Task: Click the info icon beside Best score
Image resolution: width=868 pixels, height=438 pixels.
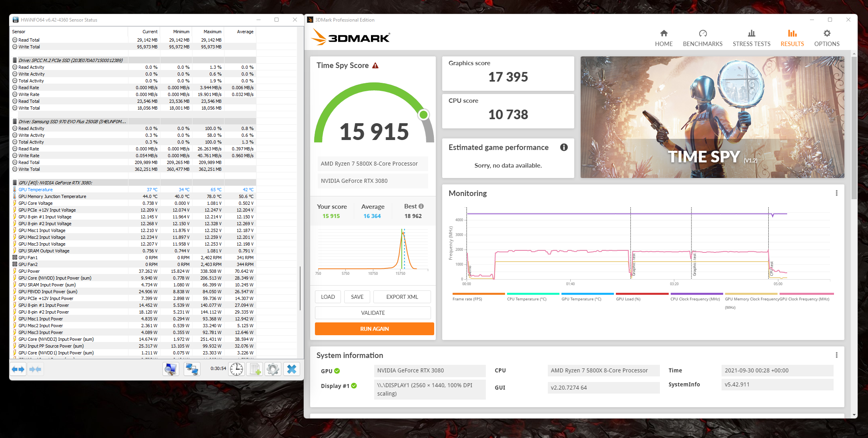Action: pos(421,206)
